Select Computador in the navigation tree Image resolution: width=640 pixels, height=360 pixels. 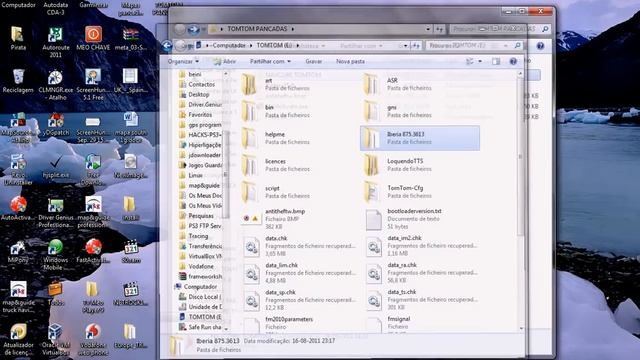click(x=200, y=287)
